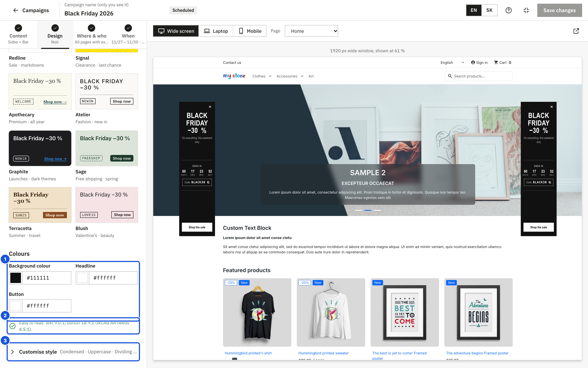The image size is (588, 368).
Task: Click the Content step checkmark icon
Action: 18,28
